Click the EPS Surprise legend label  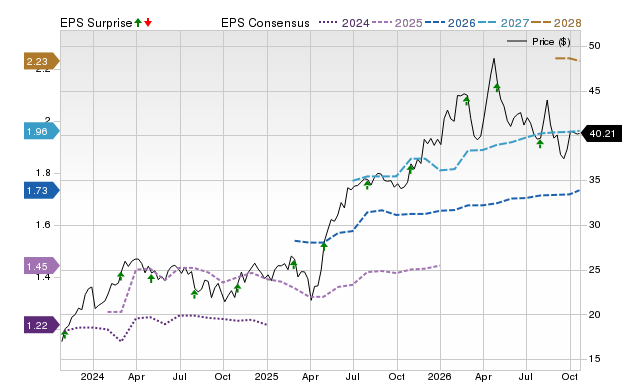click(96, 23)
